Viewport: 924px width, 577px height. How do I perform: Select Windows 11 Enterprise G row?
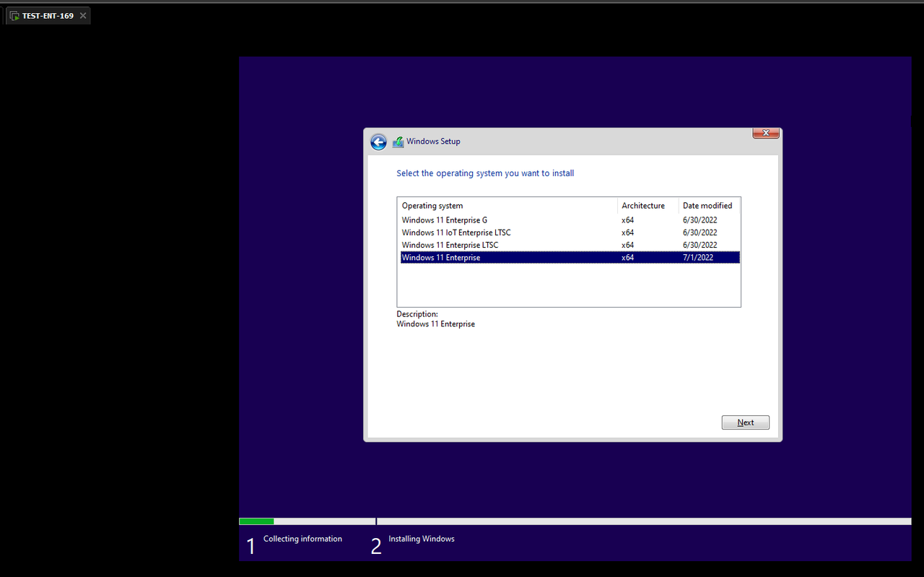(570, 220)
